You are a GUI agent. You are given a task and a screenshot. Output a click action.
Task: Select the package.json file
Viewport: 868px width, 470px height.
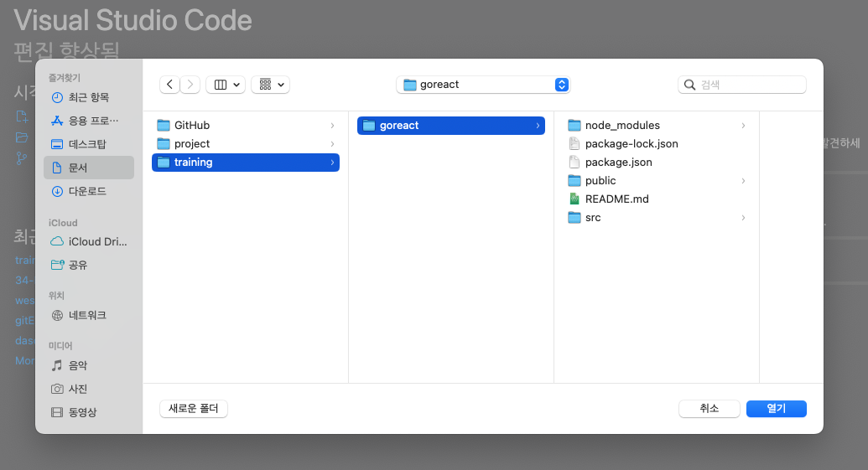(657, 162)
